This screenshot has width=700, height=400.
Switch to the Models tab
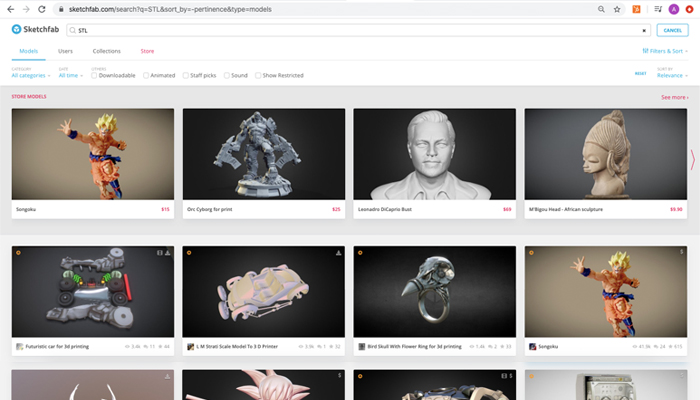29,51
